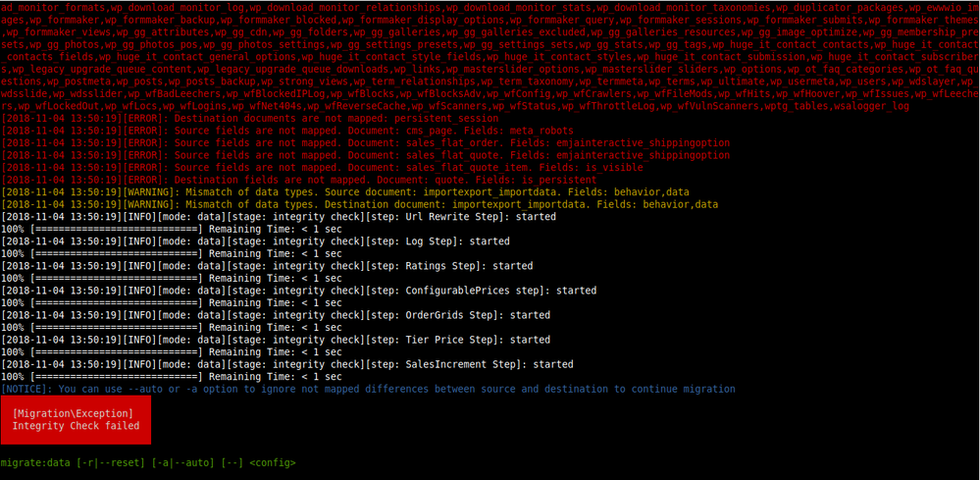The image size is (980, 480).
Task: Click the blue NOTICE line about --auto
Action: pos(368,389)
